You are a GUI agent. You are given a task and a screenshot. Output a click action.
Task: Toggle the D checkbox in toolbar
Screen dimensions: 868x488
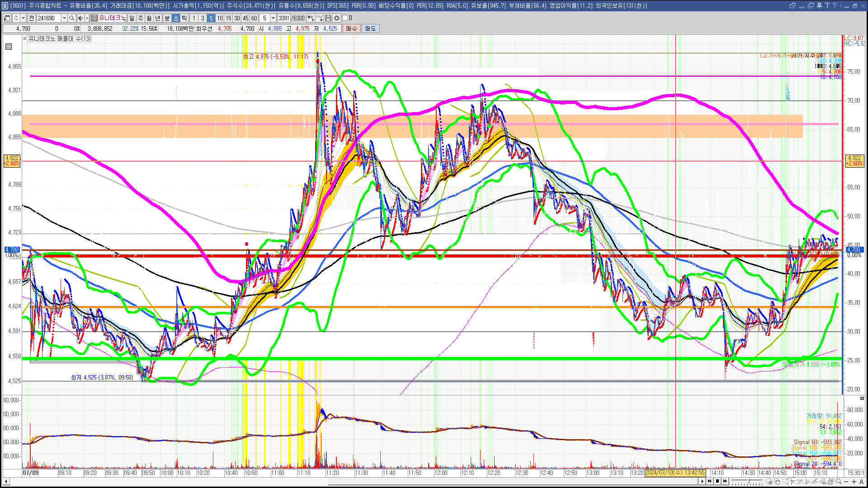pos(345,18)
